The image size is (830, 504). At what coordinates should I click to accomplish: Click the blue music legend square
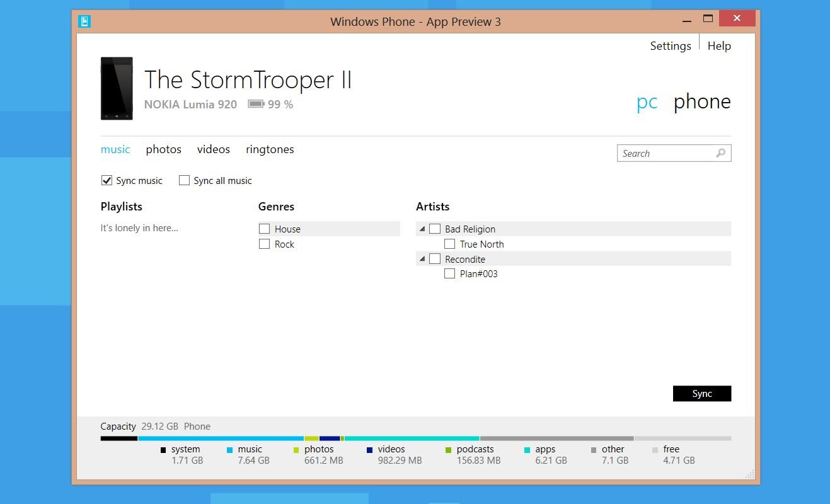pyautogui.click(x=230, y=450)
